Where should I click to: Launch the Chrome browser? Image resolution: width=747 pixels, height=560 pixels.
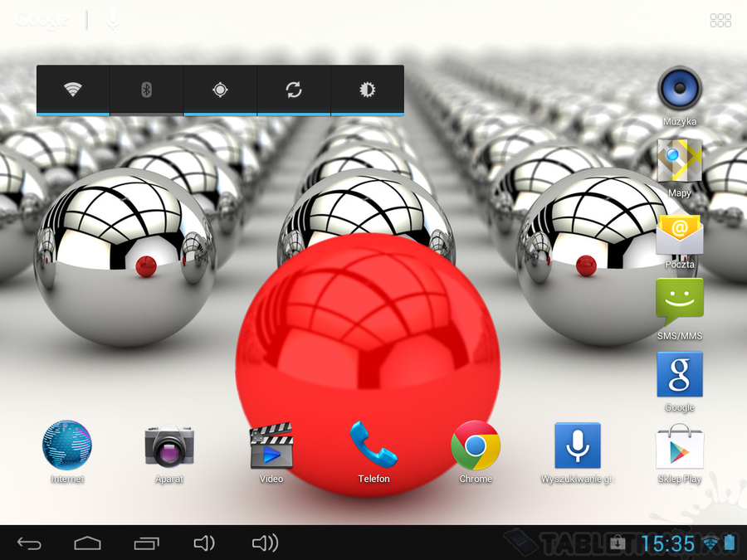pyautogui.click(x=476, y=446)
